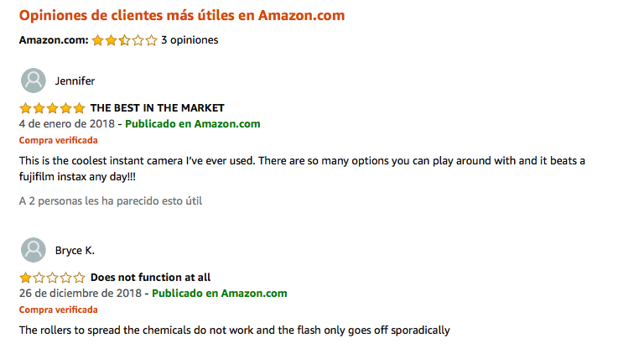644x359 pixels.
Task: Open Jennifer's reviewer profile name
Action: point(75,81)
